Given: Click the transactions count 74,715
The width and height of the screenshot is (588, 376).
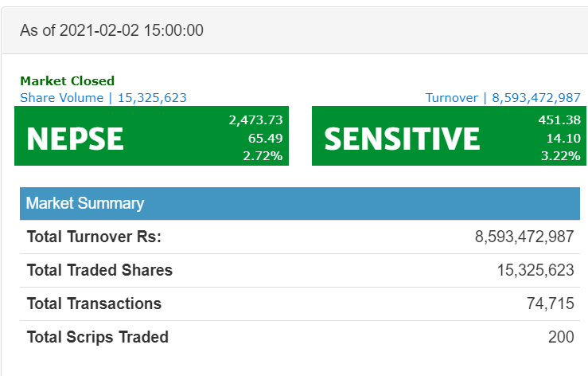Looking at the screenshot, I should coord(550,304).
